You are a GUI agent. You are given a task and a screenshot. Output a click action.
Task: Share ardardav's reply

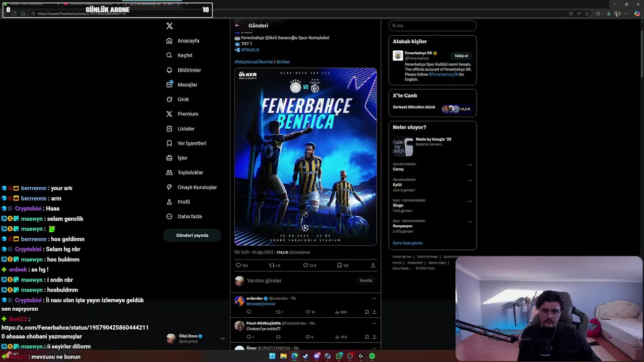click(x=374, y=312)
